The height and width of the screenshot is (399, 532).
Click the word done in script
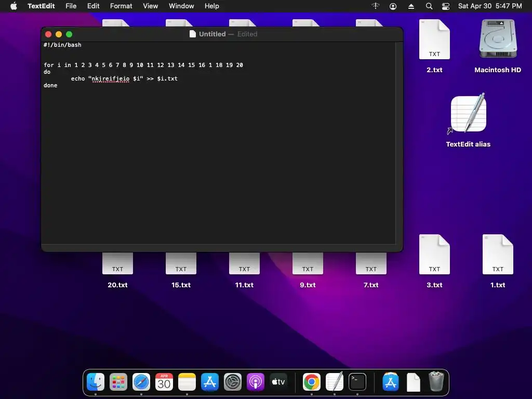[50, 86]
